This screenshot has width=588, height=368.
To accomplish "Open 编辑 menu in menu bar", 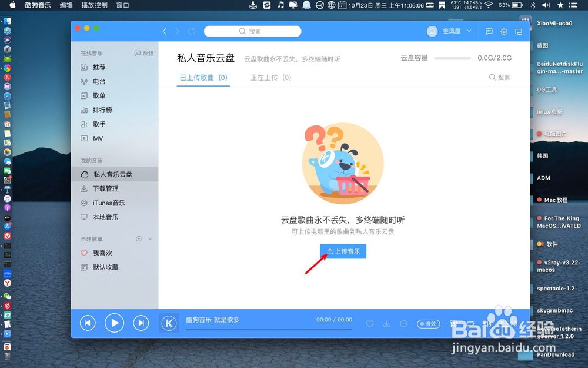I will (66, 5).
